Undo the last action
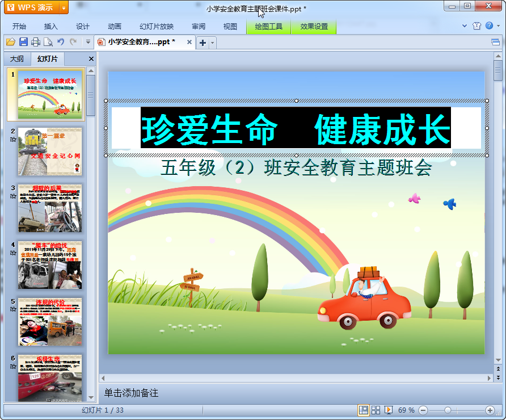 tap(61, 41)
